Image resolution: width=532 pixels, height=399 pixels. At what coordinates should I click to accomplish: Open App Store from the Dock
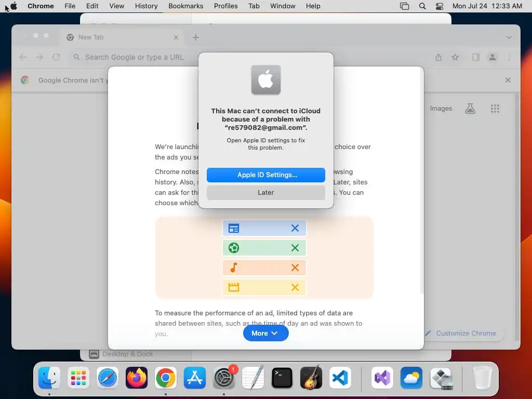[x=195, y=377]
